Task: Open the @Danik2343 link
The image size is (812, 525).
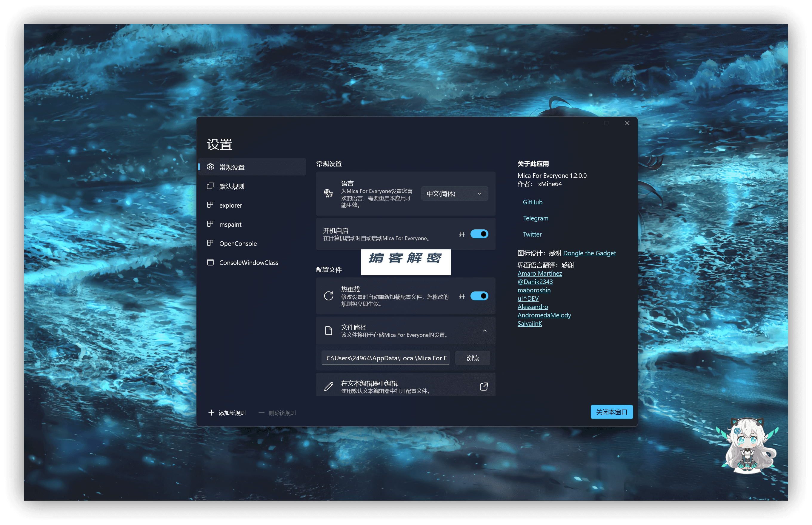Action: (535, 282)
